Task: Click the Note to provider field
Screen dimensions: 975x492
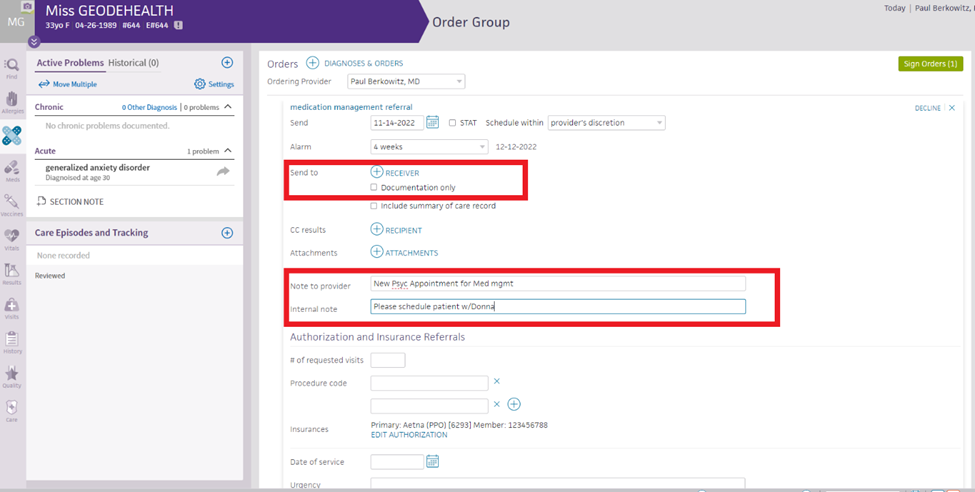Action: (558, 284)
